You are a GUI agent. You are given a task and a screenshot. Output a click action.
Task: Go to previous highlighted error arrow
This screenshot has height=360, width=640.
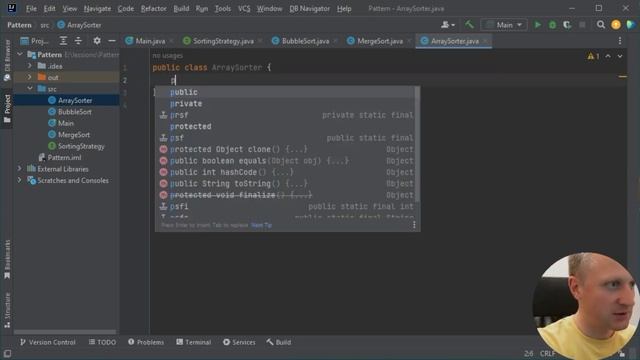(608, 56)
